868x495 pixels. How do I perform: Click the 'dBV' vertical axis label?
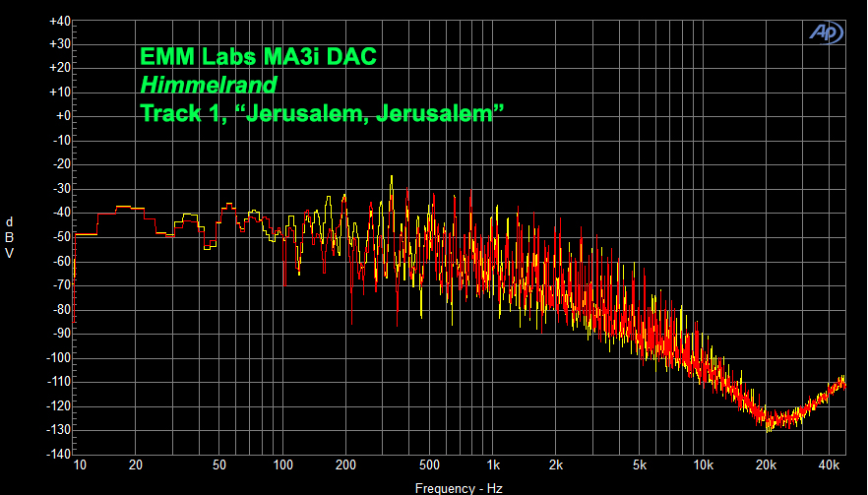point(9,237)
